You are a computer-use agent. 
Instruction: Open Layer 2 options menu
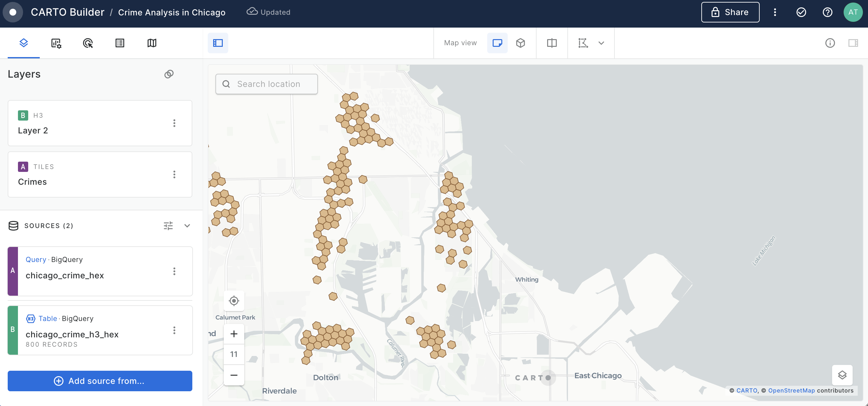tap(174, 123)
